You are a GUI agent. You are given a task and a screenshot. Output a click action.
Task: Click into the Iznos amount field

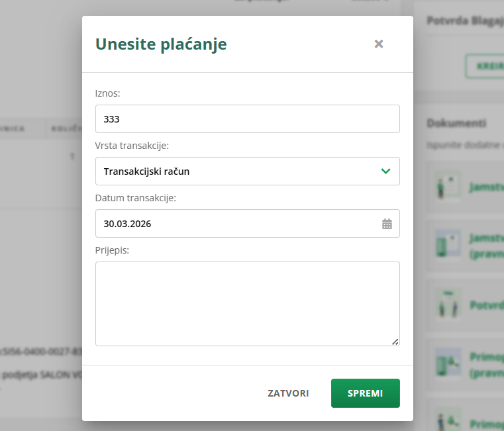pos(247,119)
